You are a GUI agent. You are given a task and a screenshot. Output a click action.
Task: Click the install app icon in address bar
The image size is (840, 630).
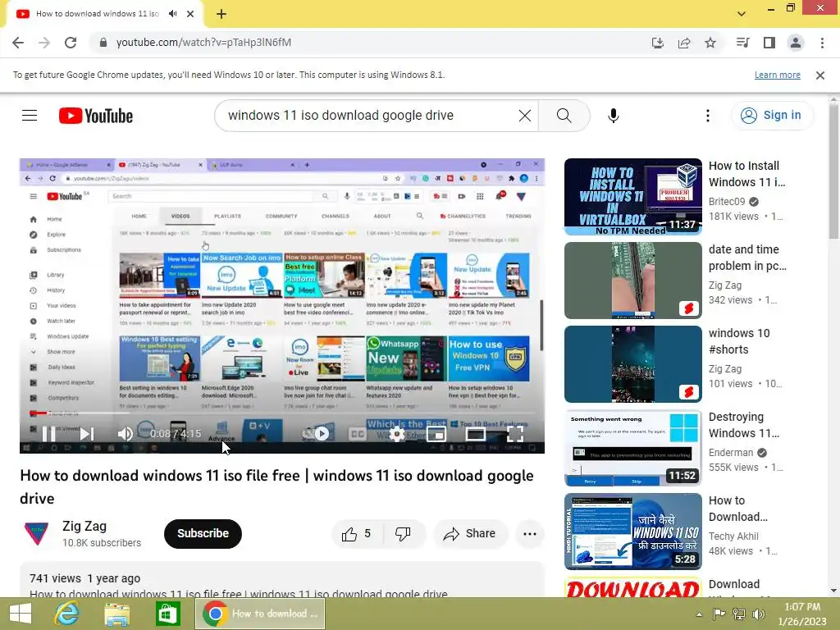click(657, 43)
